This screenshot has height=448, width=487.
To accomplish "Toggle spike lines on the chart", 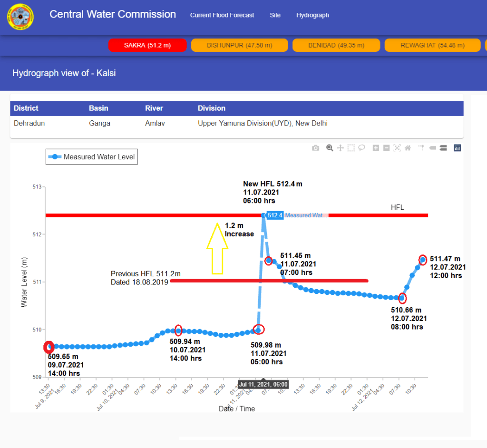I will tap(421, 148).
